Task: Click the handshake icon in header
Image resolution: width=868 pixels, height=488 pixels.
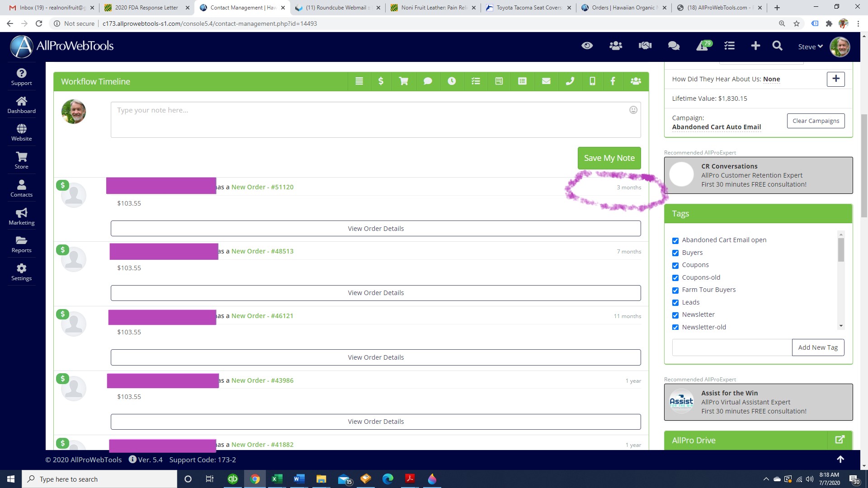Action: point(645,46)
